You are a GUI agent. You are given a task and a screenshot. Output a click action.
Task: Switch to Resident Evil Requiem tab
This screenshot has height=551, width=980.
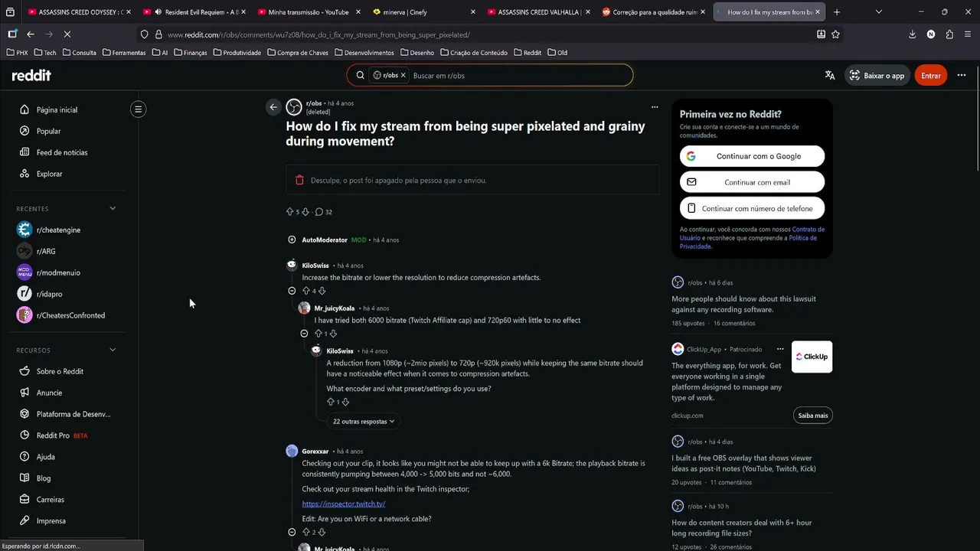194,12
